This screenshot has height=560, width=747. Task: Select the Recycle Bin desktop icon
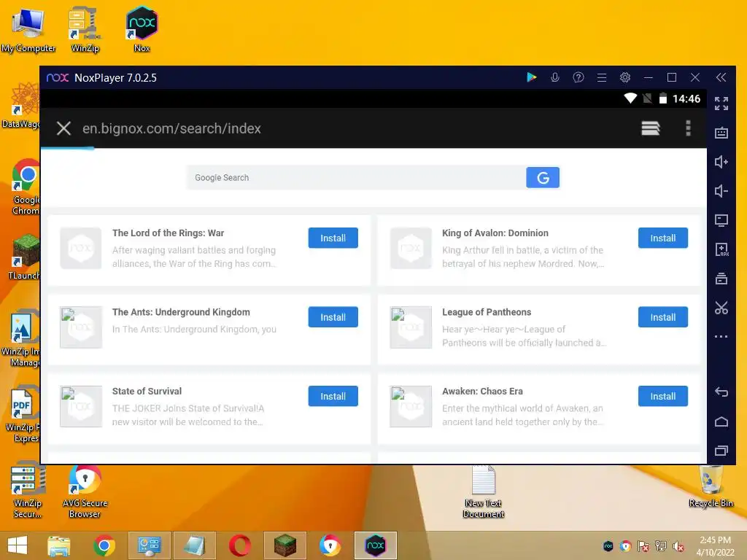[711, 486]
